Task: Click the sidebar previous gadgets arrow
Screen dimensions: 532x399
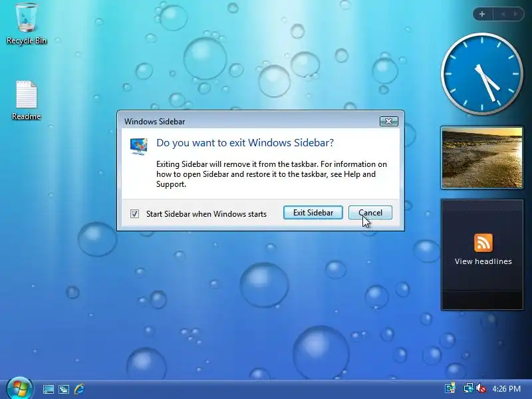Action: coord(503,14)
